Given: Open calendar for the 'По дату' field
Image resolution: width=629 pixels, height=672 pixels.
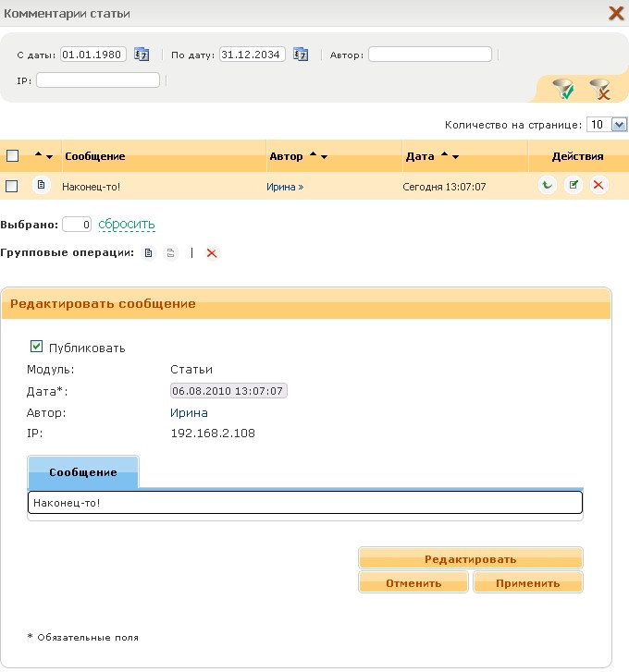Looking at the screenshot, I should pyautogui.click(x=301, y=55).
